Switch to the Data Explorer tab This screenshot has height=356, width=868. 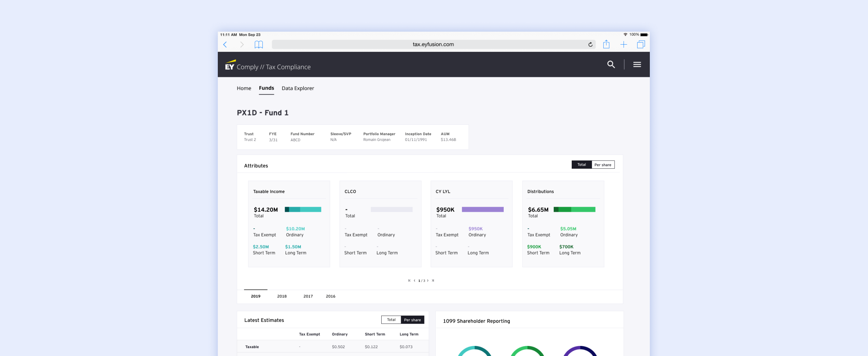[x=298, y=88]
